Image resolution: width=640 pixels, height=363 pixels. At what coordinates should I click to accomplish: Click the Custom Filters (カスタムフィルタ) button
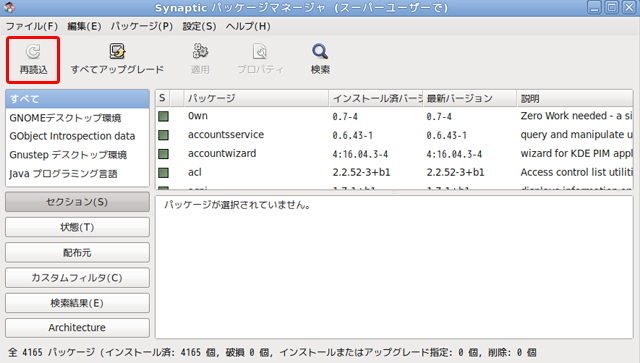coord(77,278)
